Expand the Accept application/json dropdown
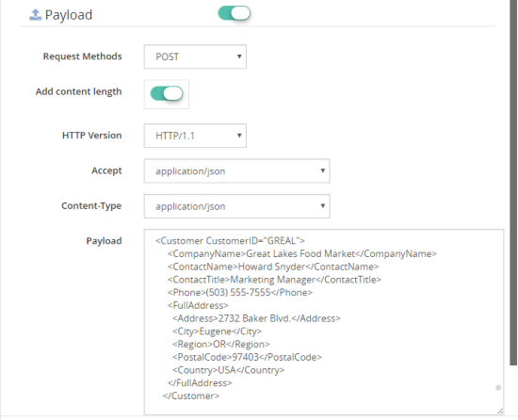518x420 pixels. pyautogui.click(x=236, y=171)
